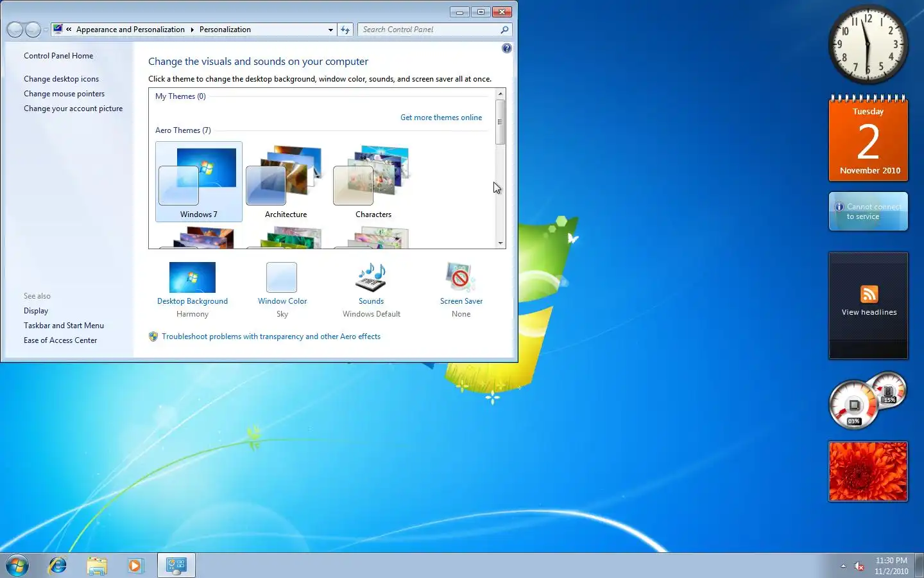This screenshot has height=578, width=924.
Task: Expand the breadcrumb double chevron
Action: 69,30
